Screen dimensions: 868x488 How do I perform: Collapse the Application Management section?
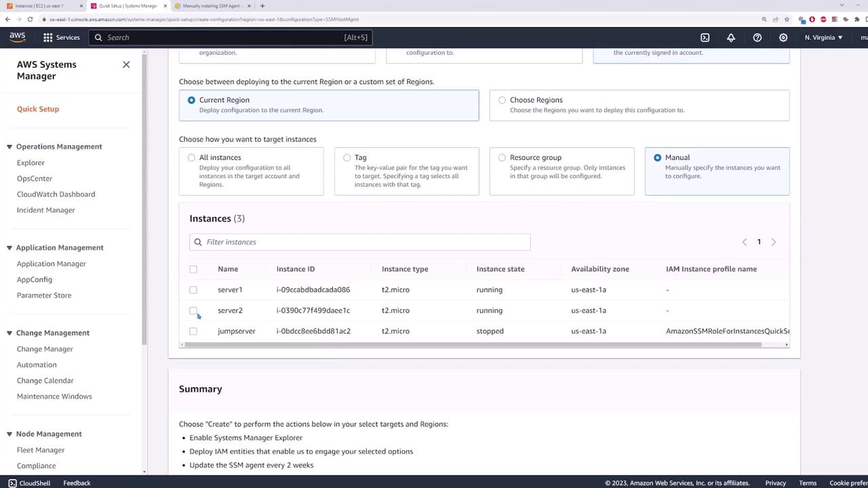point(9,247)
